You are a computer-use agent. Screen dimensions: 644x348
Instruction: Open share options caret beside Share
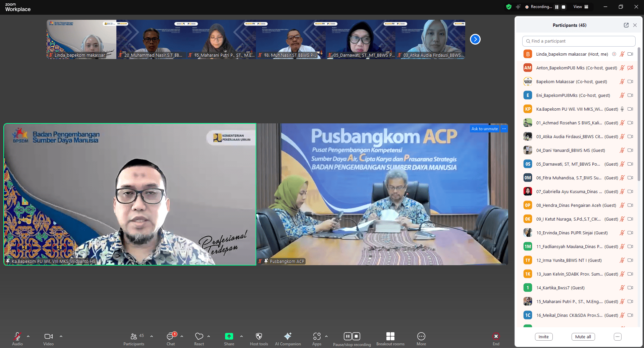(x=241, y=336)
